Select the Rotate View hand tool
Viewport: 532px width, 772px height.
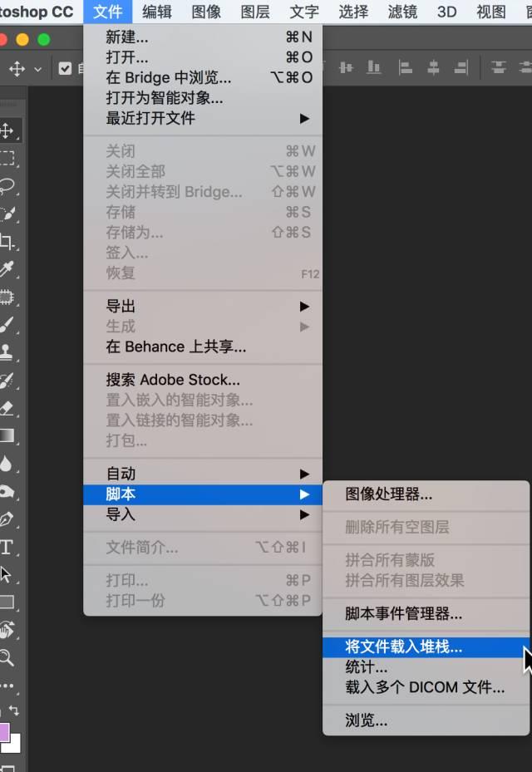[x=7, y=629]
